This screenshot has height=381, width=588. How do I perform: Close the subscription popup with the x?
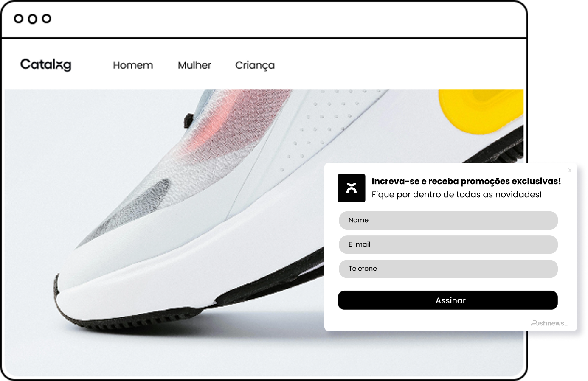tap(570, 171)
